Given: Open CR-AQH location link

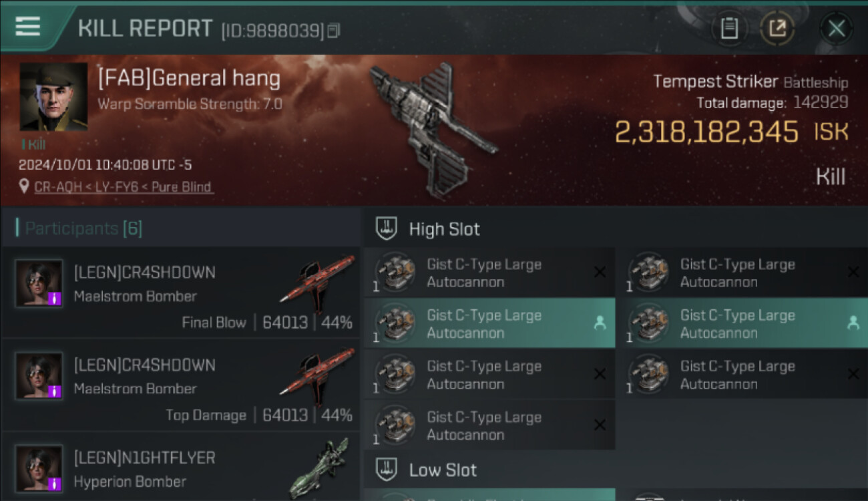Looking at the screenshot, I should [x=124, y=187].
